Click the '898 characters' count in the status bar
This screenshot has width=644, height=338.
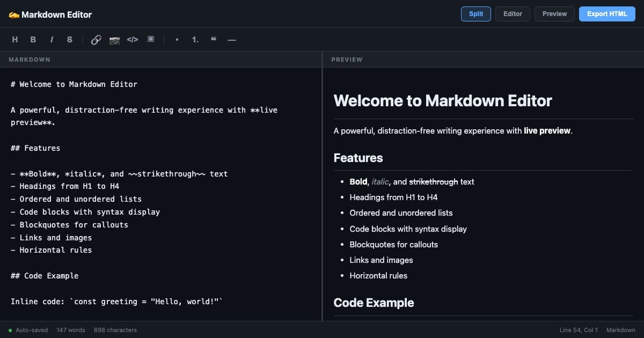coord(115,330)
